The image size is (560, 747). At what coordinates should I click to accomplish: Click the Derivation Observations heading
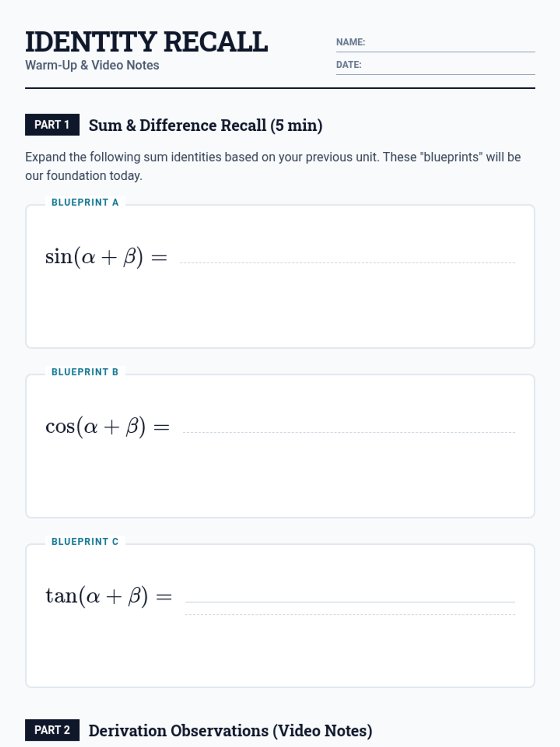(x=231, y=731)
